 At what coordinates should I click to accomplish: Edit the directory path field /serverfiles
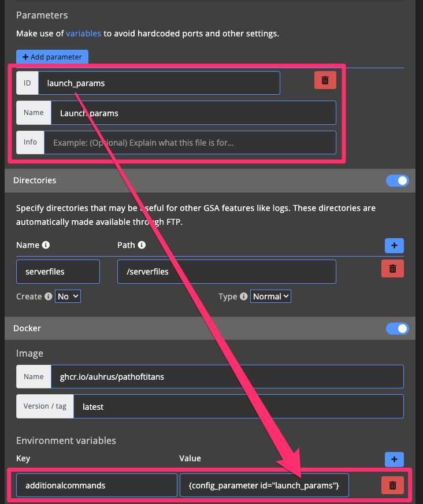coord(227,272)
